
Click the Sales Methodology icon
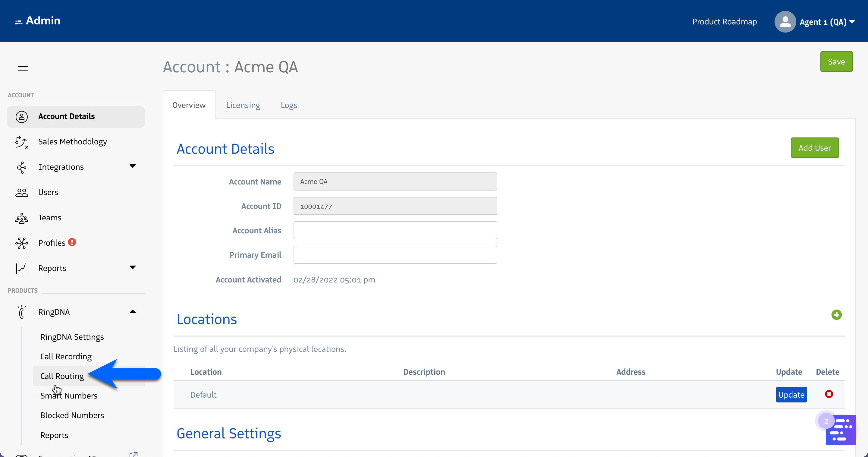pyautogui.click(x=22, y=142)
